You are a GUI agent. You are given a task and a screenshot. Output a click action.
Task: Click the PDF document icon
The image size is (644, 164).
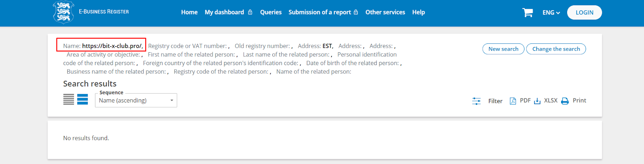[513, 101]
